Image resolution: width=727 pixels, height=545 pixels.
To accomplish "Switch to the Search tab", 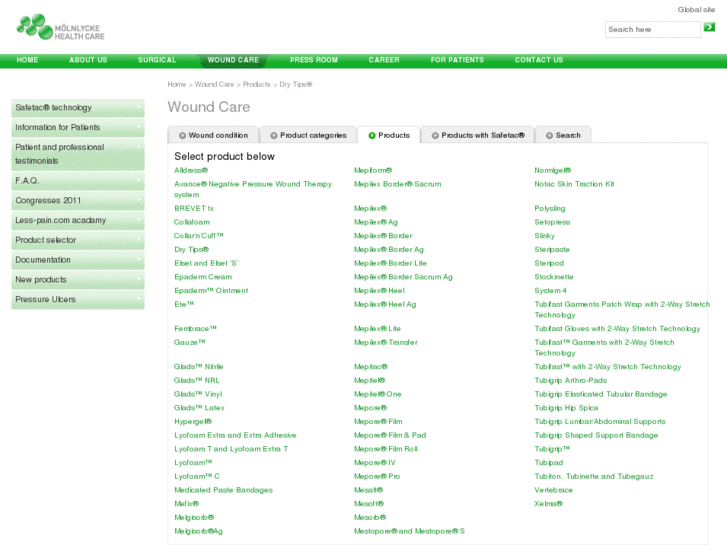I will 563,135.
